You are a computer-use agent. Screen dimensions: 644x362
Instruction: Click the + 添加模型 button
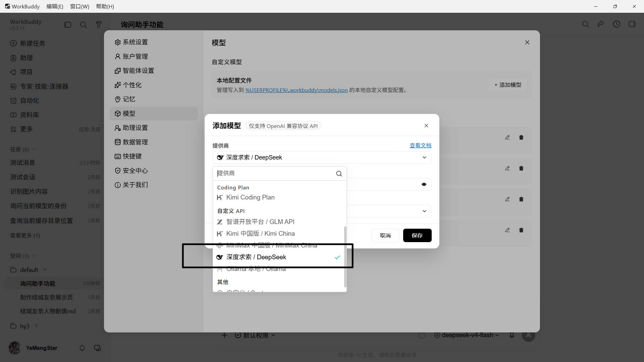pyautogui.click(x=508, y=85)
